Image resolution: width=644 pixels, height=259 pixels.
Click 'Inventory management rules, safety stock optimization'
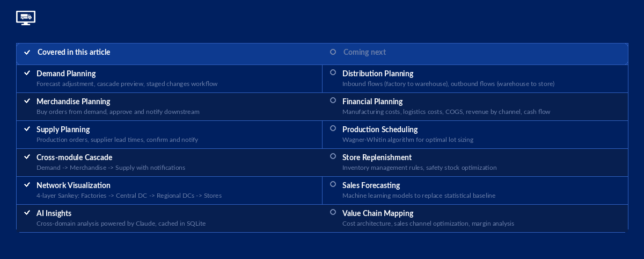coord(420,168)
